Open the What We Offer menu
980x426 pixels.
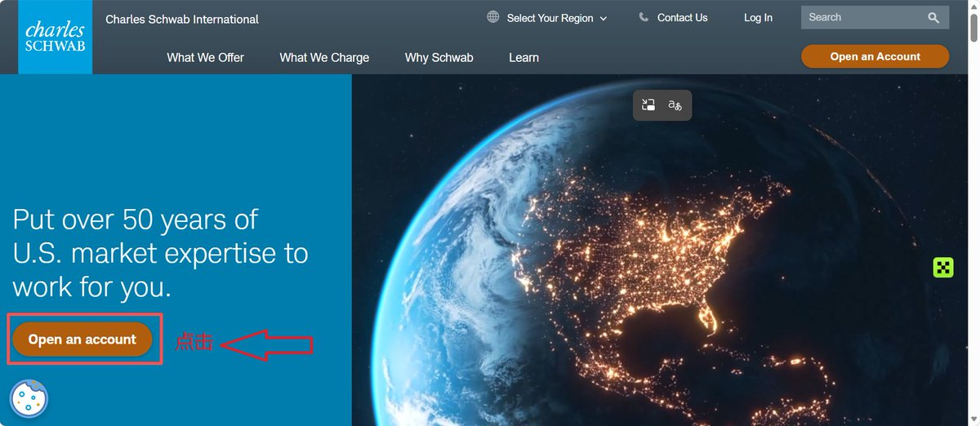click(205, 58)
